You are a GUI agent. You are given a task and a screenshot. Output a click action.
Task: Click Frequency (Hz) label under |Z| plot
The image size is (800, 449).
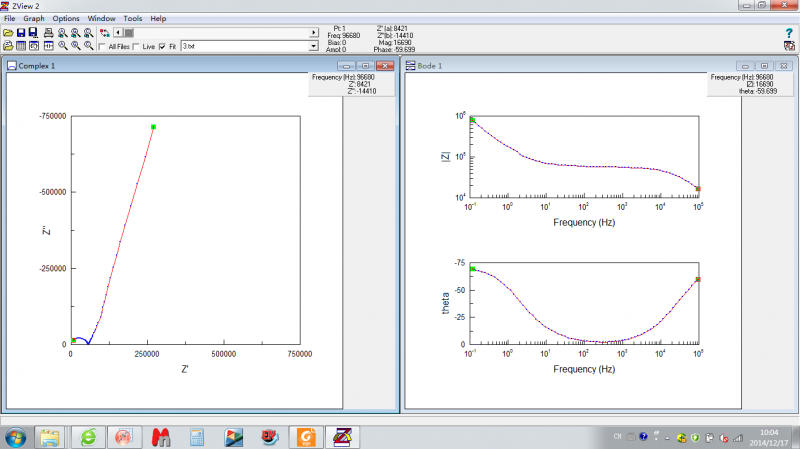(x=584, y=222)
